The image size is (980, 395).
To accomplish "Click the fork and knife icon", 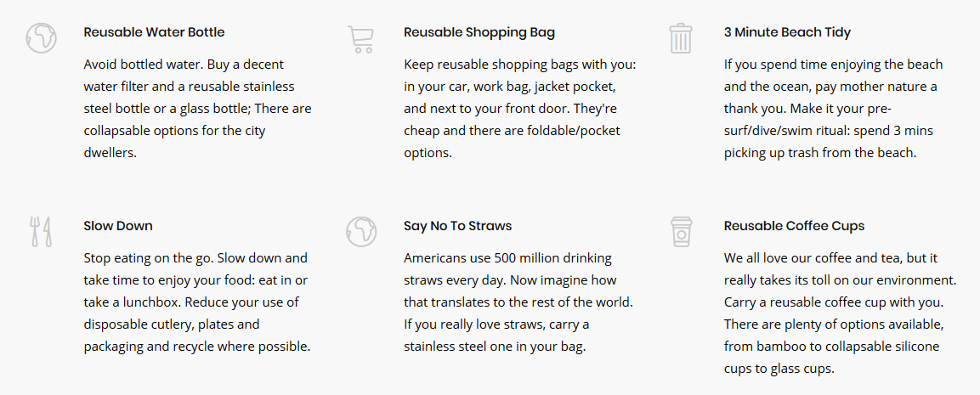I will 41,232.
